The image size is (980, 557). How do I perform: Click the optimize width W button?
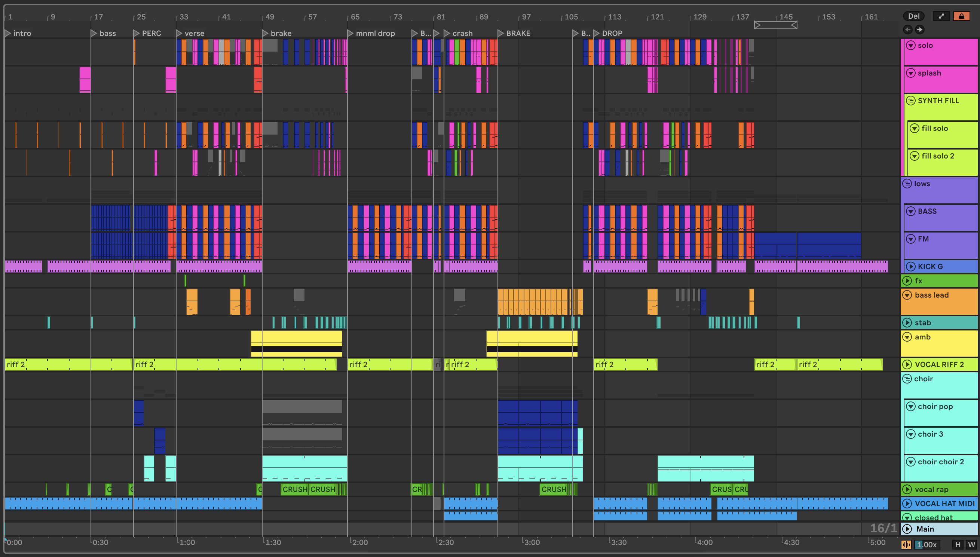coord(971,544)
